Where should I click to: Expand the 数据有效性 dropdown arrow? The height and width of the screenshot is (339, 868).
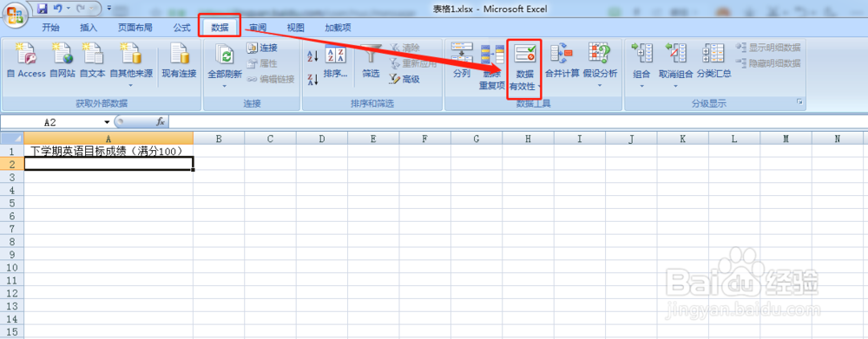pos(539,87)
